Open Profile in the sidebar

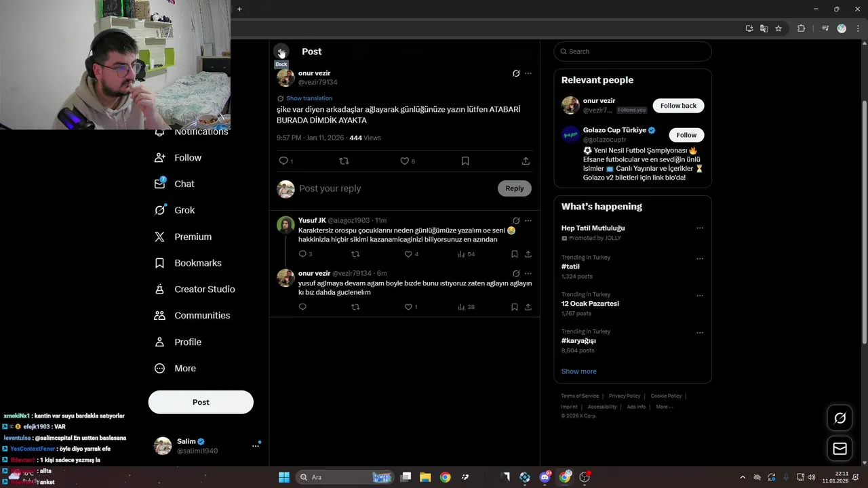[178, 342]
